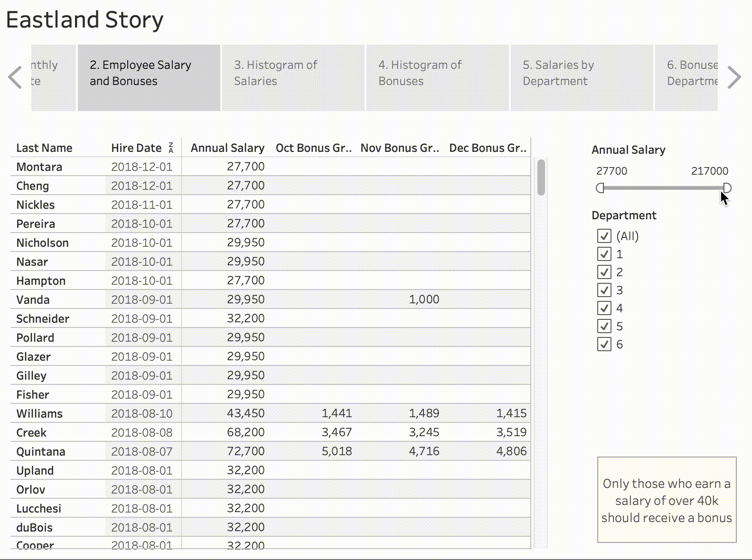Select the duBois row name
This screenshot has height=560, width=752.
pos(34,528)
